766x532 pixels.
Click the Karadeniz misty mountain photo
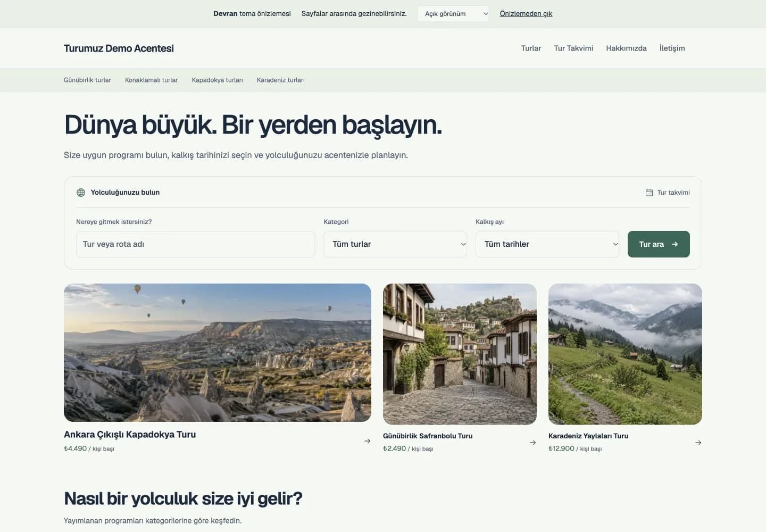pyautogui.click(x=625, y=354)
